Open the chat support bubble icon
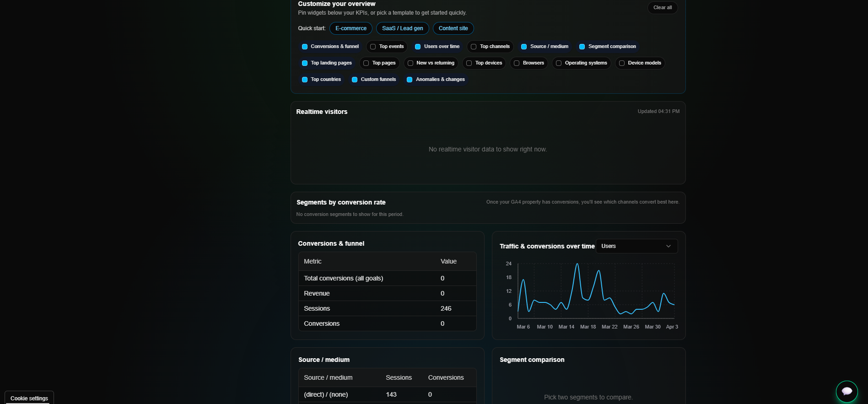 [846, 391]
